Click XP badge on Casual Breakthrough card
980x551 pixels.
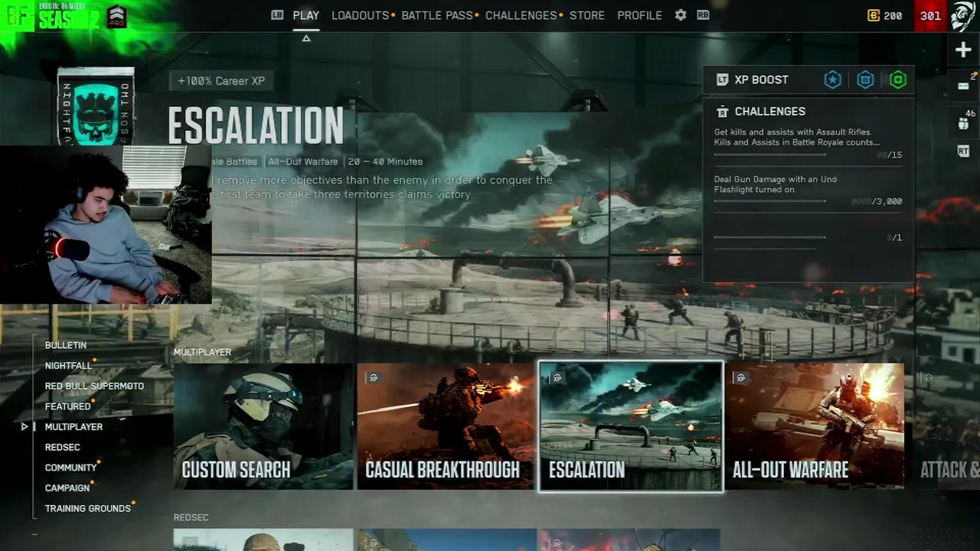point(374,377)
